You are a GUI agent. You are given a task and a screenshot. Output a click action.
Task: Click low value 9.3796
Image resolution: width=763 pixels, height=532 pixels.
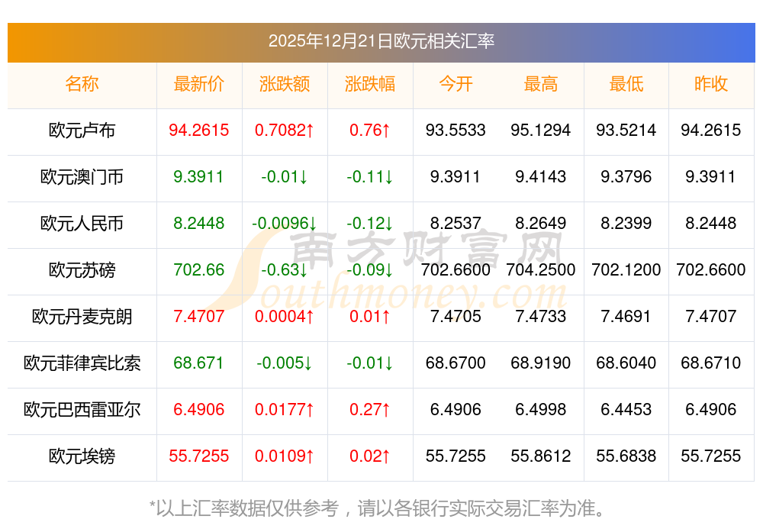(626, 176)
